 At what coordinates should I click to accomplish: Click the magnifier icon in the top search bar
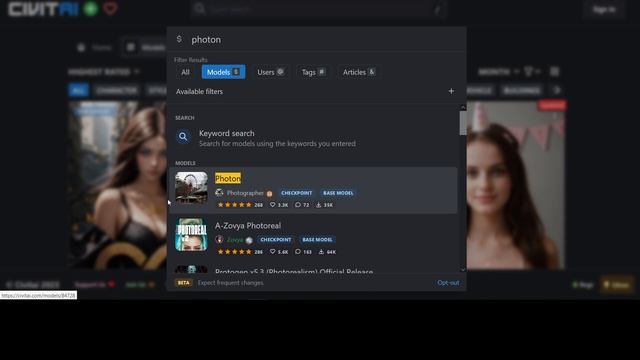pos(200,9)
